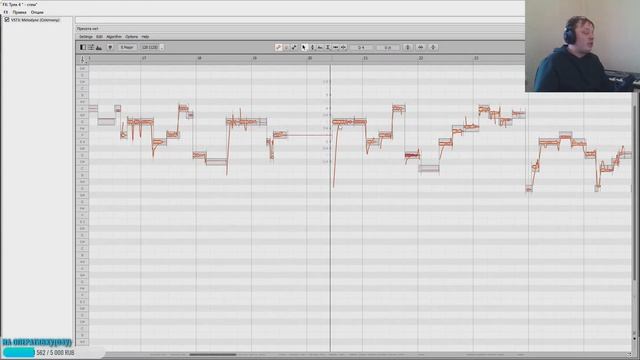Select the Main arrow tool
640x360 pixels.
[x=304, y=47]
